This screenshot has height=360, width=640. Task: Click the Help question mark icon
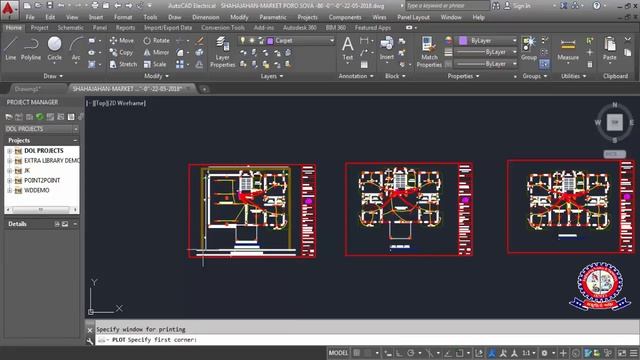pyautogui.click(x=597, y=6)
